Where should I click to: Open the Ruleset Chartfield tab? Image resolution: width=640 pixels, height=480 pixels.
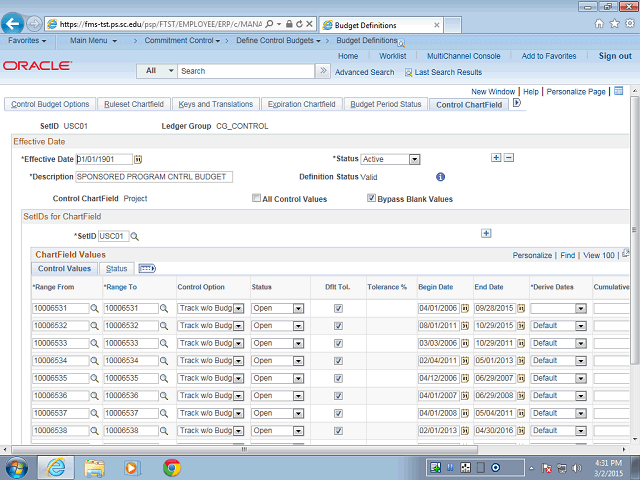point(134,104)
